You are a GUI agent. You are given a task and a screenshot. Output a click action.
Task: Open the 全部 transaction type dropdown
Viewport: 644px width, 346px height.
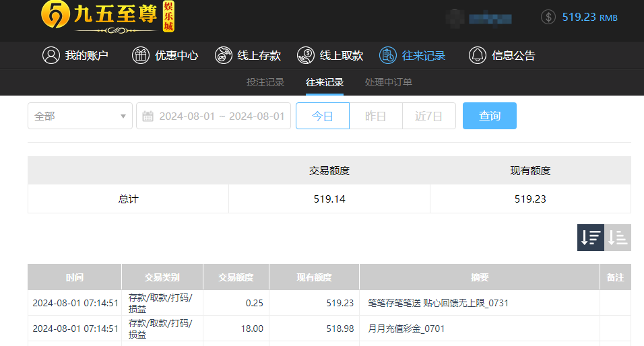(x=80, y=116)
